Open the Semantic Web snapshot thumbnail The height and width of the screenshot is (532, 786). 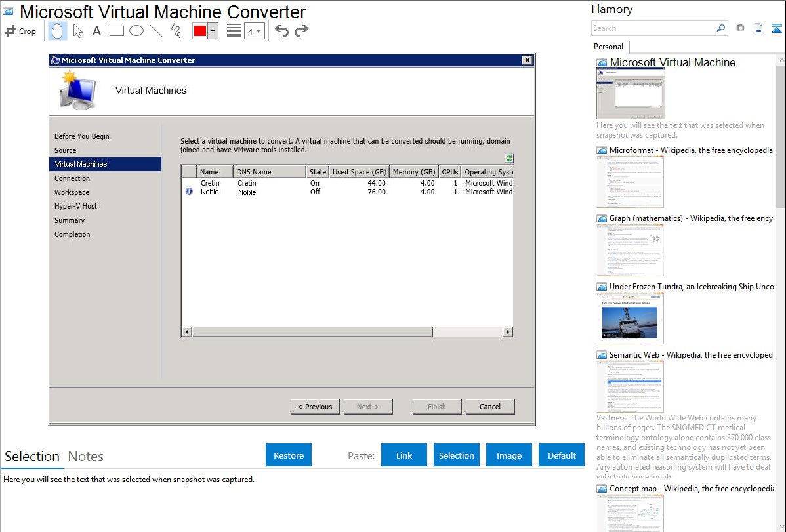630,386
